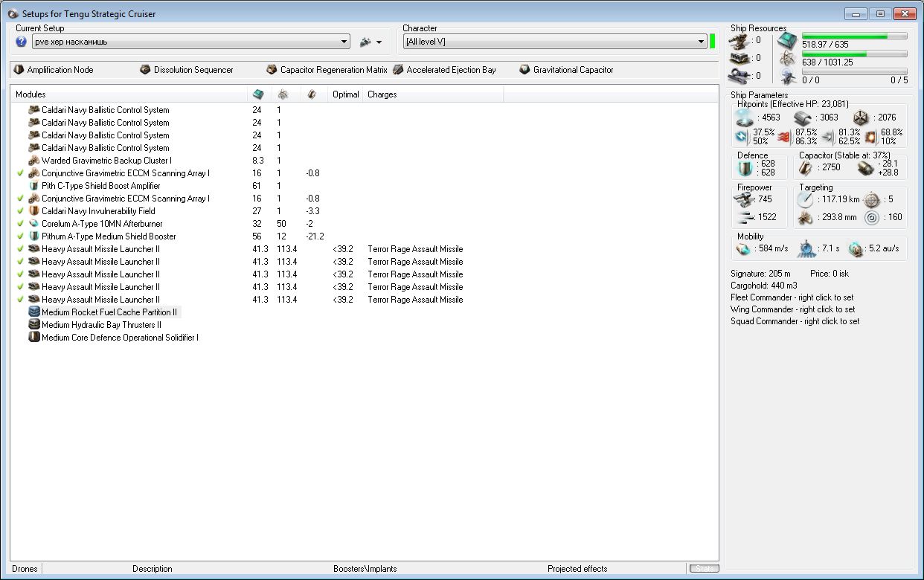Select Medium Hydraulic Bay Thrusters II rig
924x580 pixels.
tap(101, 325)
